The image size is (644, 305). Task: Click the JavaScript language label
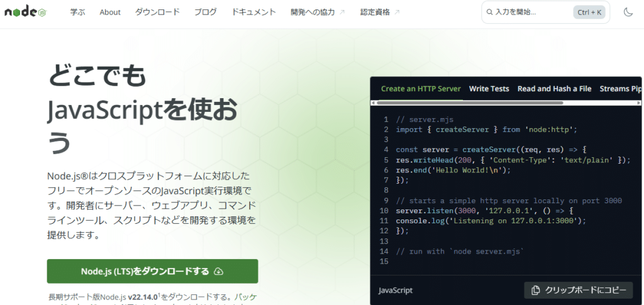[395, 291]
